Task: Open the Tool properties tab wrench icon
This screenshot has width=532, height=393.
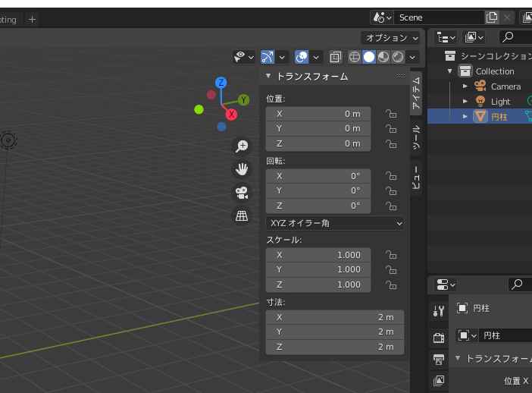Action: click(439, 310)
